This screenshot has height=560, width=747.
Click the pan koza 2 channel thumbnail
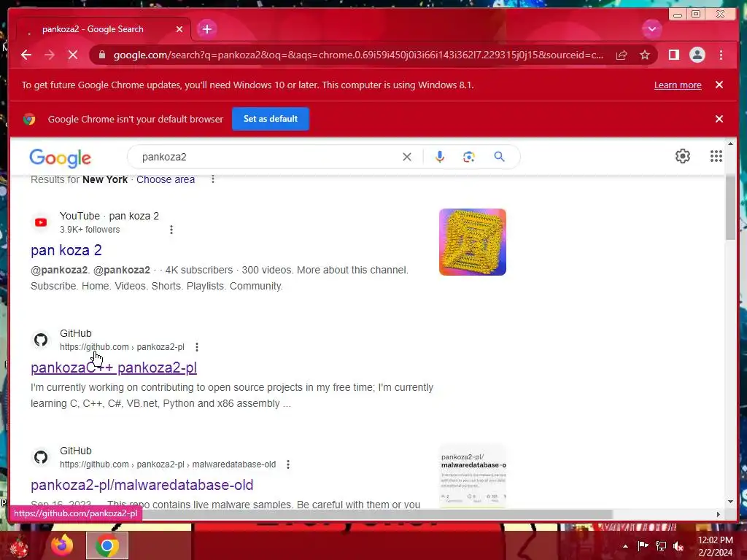click(473, 242)
